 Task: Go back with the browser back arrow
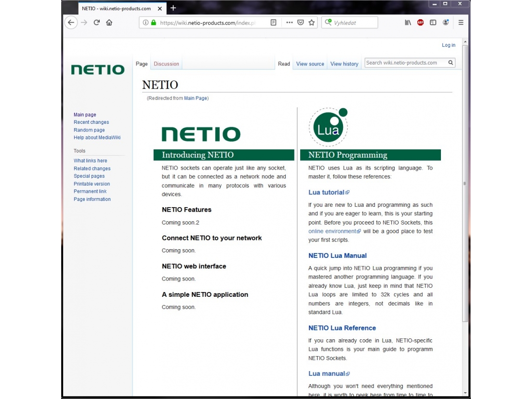71,23
